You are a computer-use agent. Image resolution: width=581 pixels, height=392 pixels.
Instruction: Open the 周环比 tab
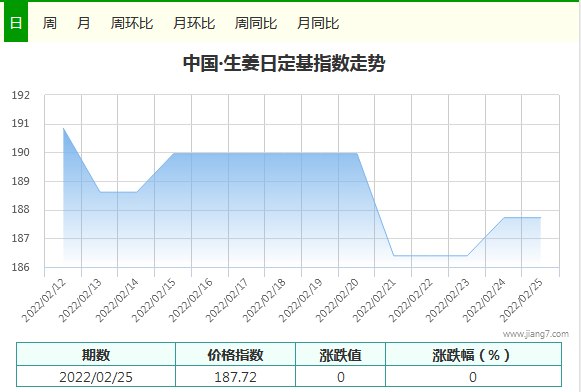(132, 23)
